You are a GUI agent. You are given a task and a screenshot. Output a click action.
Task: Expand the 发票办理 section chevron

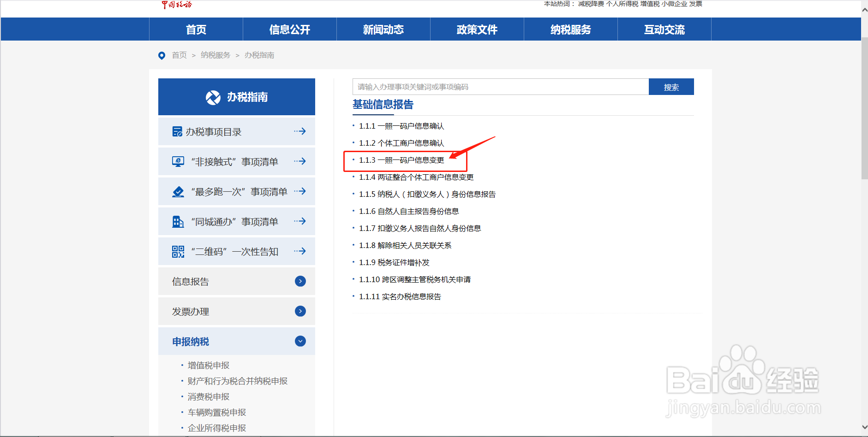click(x=300, y=311)
